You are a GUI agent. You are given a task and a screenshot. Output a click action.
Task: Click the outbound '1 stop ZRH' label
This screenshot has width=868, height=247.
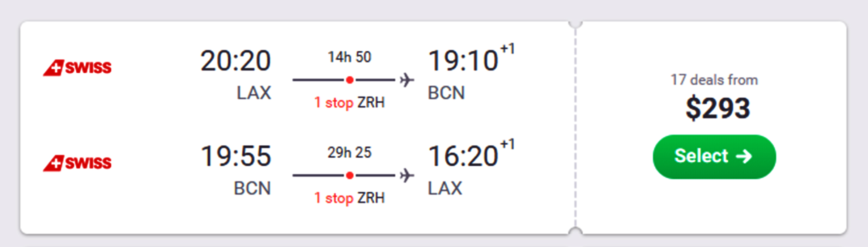point(349,103)
